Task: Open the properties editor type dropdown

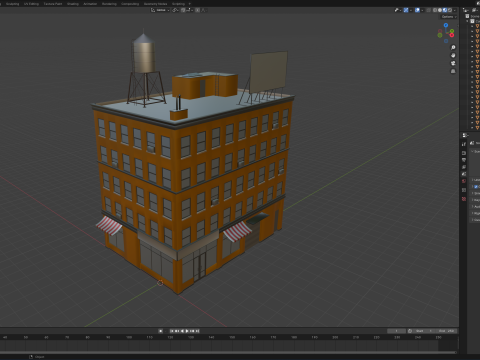Action: pos(466,135)
